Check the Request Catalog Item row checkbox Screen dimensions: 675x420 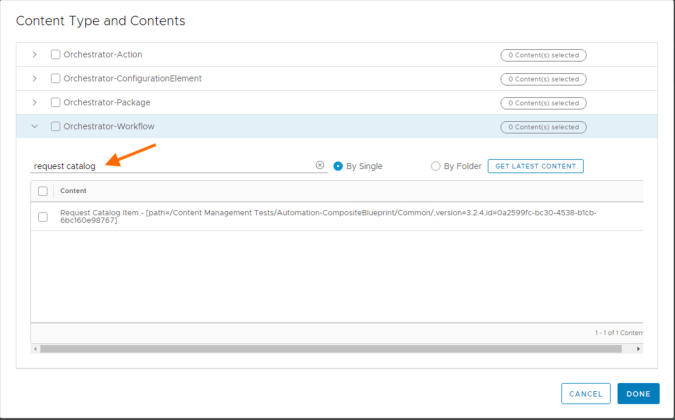click(43, 216)
